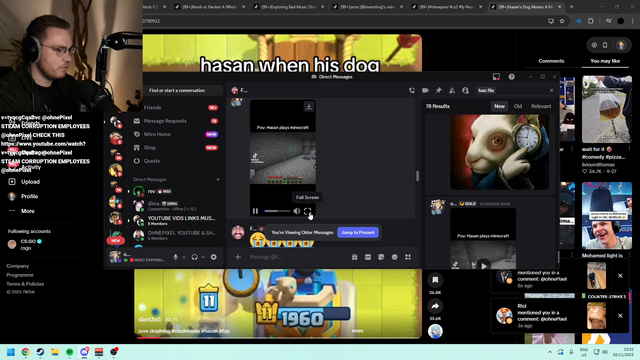Clear the Discord search field

551,90
